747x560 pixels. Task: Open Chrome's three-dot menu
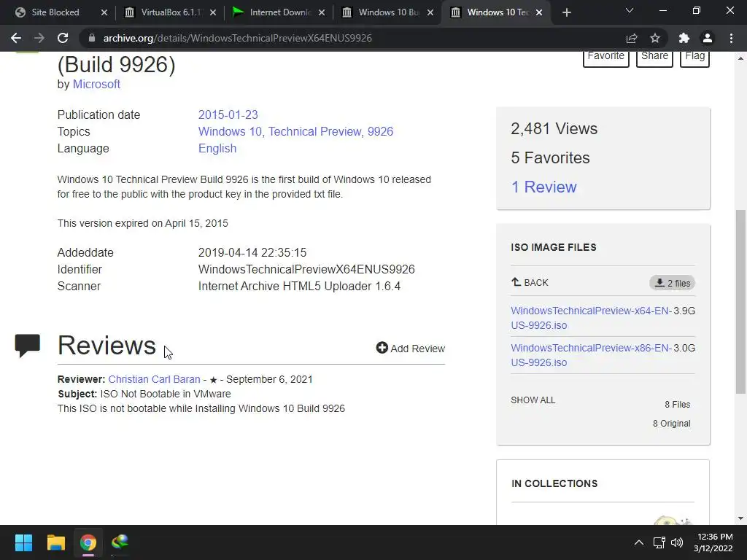point(731,38)
